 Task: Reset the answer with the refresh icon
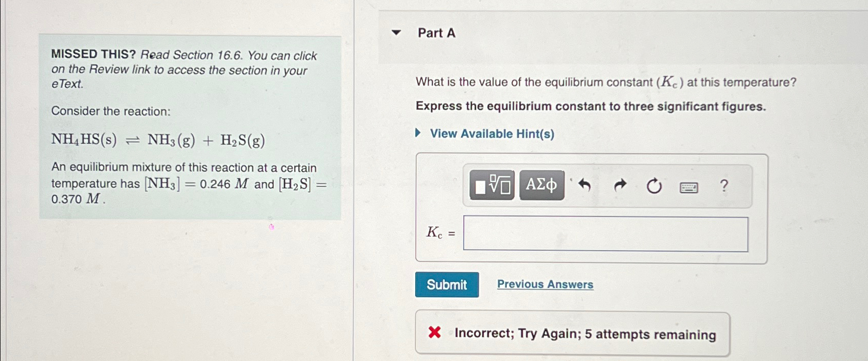pyautogui.click(x=654, y=185)
